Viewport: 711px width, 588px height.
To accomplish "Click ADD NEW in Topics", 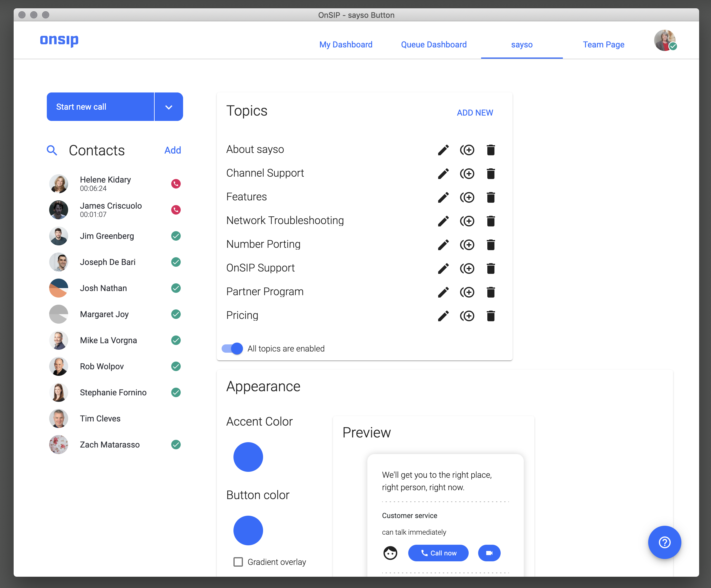I will (x=475, y=112).
